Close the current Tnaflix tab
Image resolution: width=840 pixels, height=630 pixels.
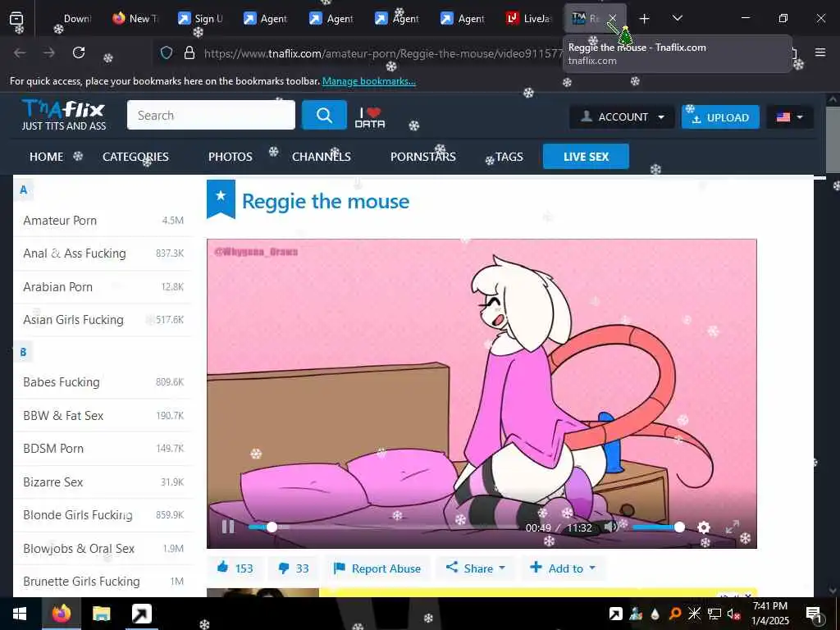[613, 18]
